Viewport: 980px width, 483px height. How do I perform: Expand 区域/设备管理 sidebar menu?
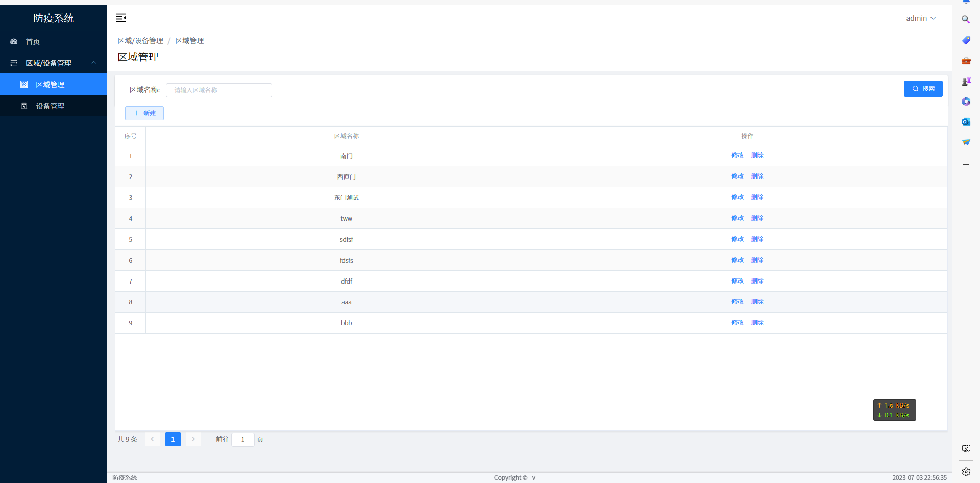pos(54,63)
